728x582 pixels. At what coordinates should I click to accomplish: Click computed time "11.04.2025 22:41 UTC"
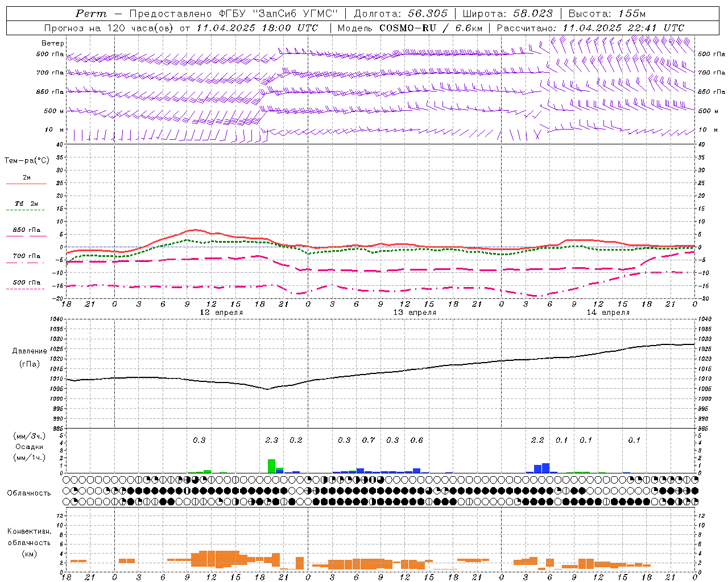pos(623,28)
